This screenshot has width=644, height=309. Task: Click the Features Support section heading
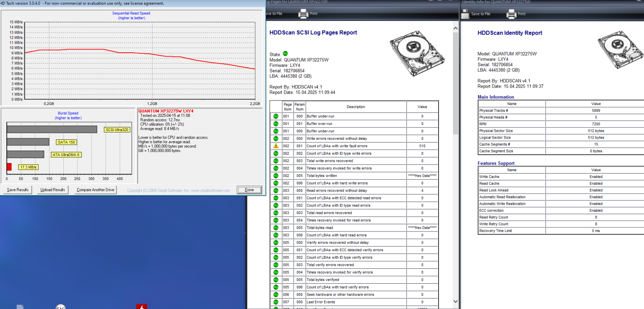(x=496, y=163)
